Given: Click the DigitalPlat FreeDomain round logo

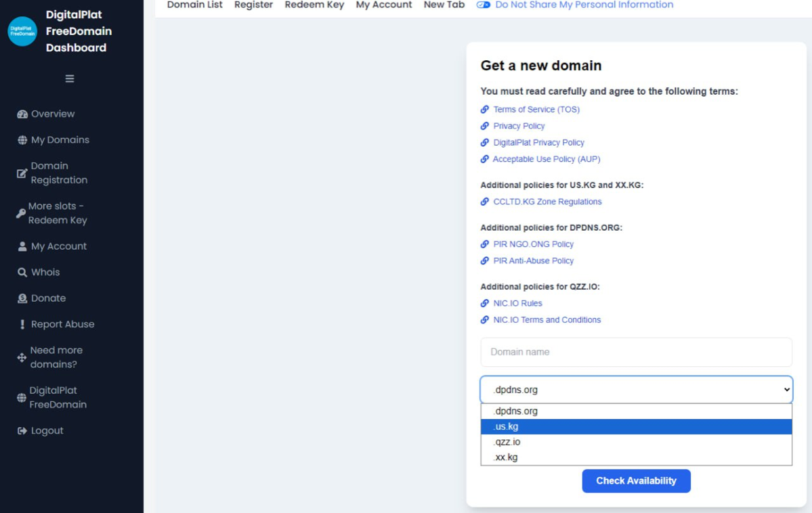Looking at the screenshot, I should coord(22,31).
